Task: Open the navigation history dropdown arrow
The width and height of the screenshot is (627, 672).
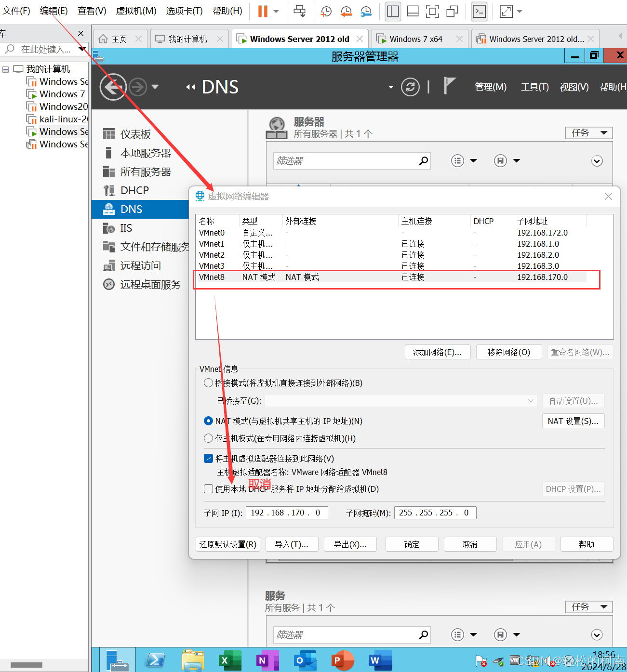Action: pyautogui.click(x=155, y=87)
